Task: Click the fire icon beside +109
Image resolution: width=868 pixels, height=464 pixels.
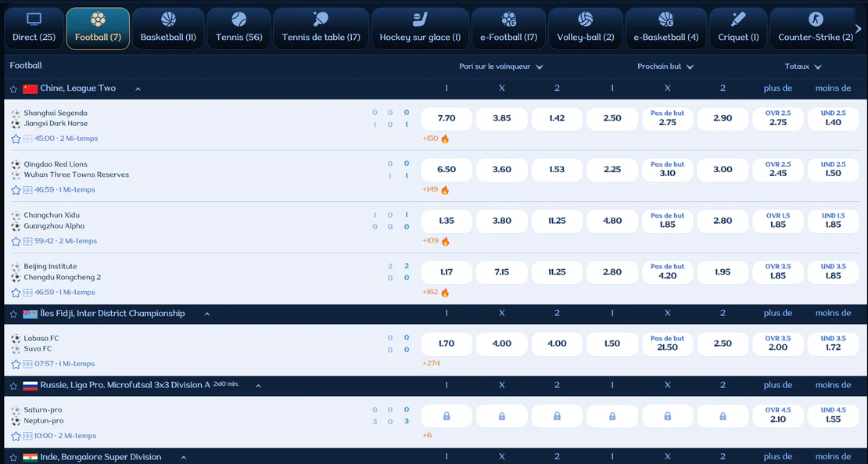Action: coord(445,242)
